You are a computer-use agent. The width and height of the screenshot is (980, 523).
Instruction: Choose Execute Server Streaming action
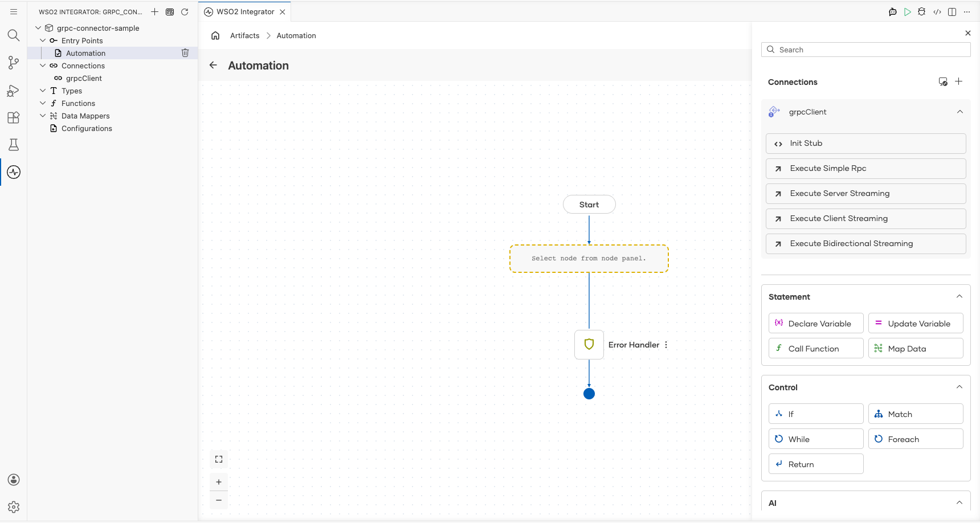(x=866, y=194)
